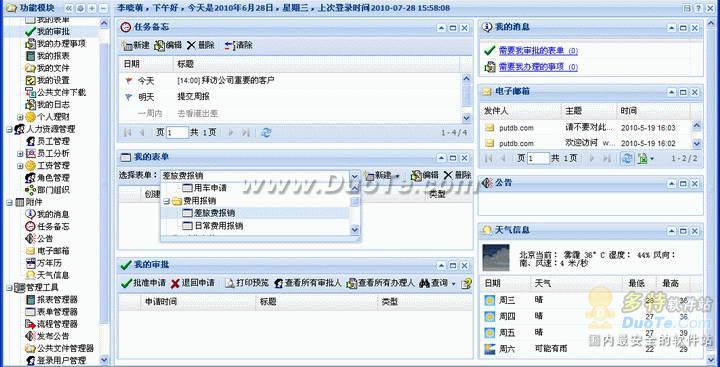Image resolution: width=720 pixels, height=367 pixels.
Task: Click 查看所有办理人 button
Action: 381,283
